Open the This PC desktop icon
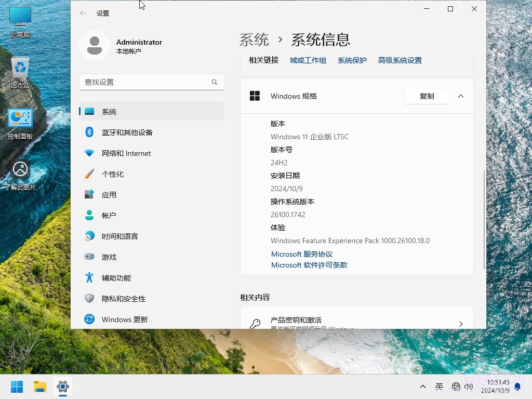This screenshot has width=532, height=399. pyautogui.click(x=20, y=22)
